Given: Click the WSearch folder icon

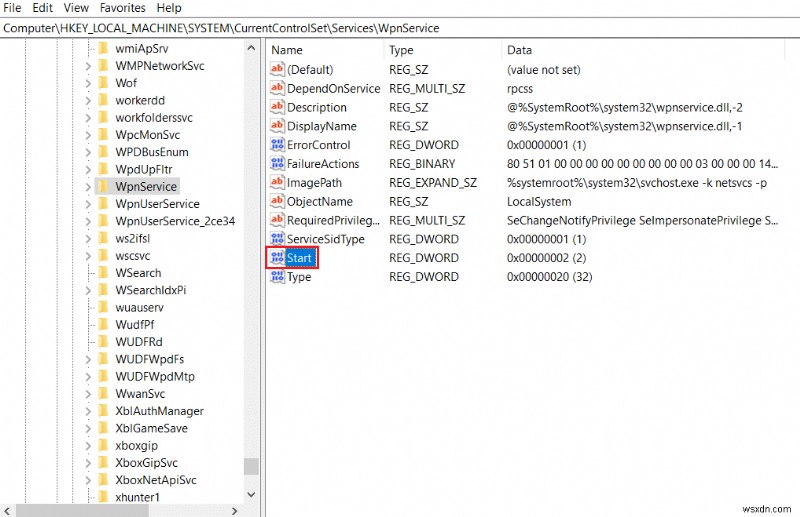Looking at the screenshot, I should tap(103, 273).
